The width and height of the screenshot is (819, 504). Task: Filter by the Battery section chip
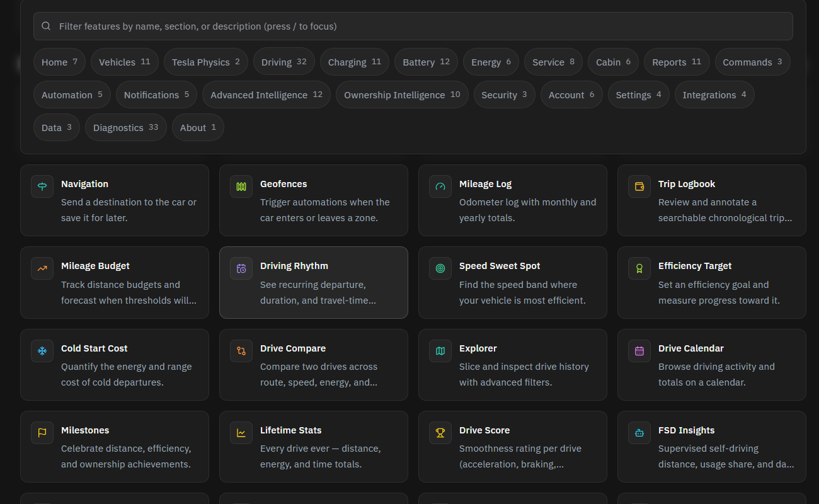427,62
